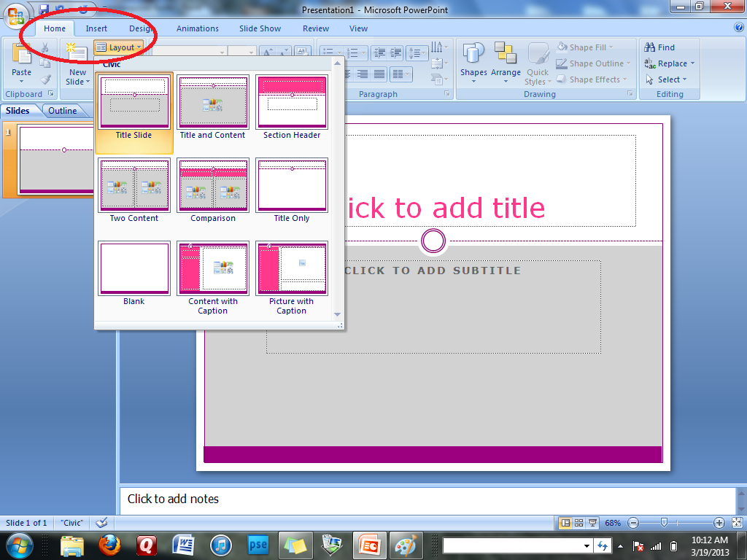Open the font size combo box
Viewport: 747px width, 560px height.
tap(242, 52)
